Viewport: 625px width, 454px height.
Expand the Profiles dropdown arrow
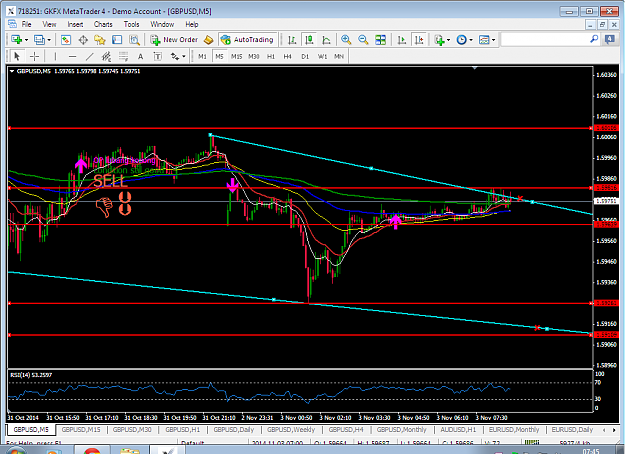click(x=49, y=40)
